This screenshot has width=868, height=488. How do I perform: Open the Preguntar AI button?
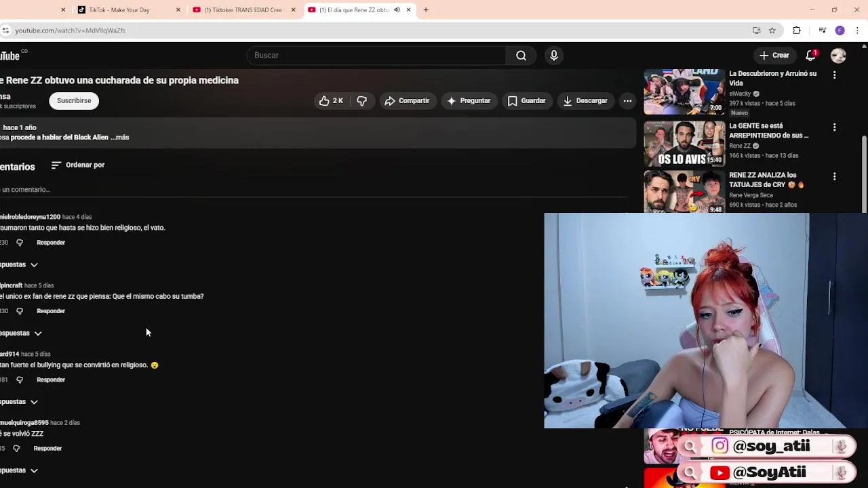click(469, 101)
